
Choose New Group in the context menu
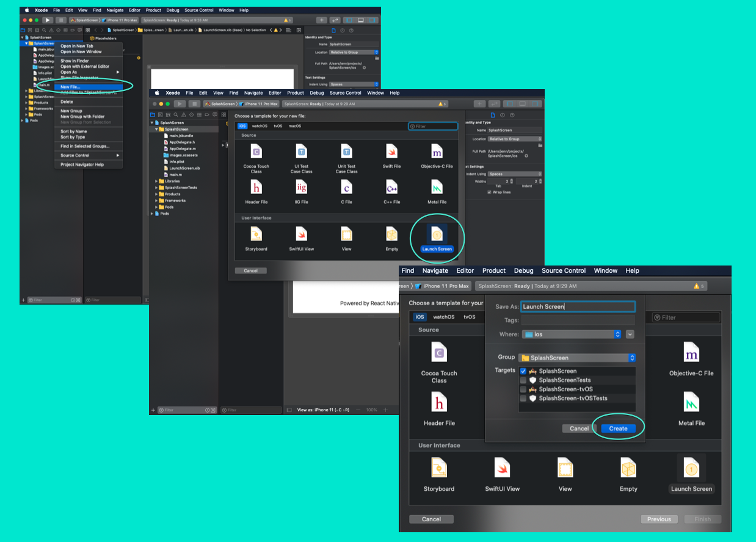tap(71, 111)
